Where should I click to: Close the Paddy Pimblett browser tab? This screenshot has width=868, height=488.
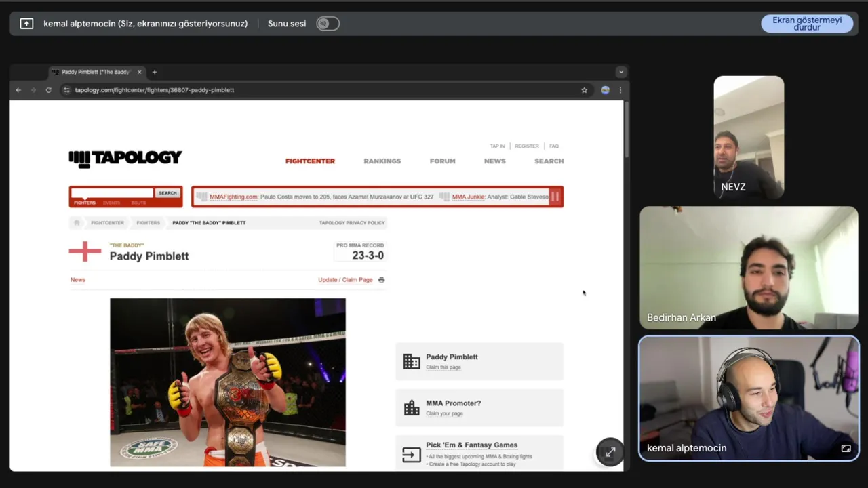pyautogui.click(x=140, y=72)
